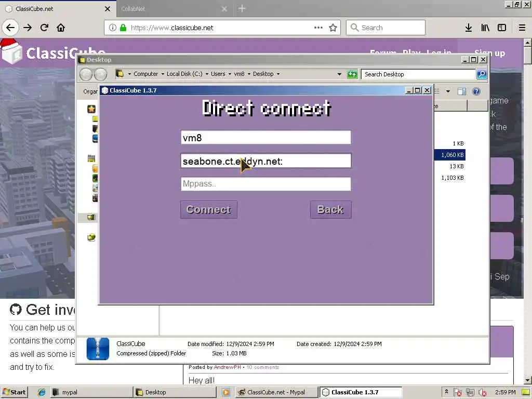The height and width of the screenshot is (399, 532).
Task: Click Users in the Explorer breadcrumb
Action: click(218, 74)
